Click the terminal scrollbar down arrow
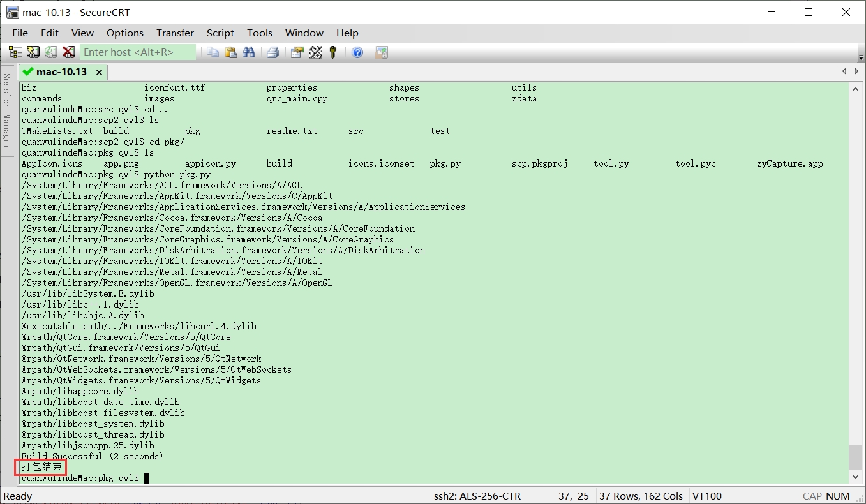866x504 pixels. (x=856, y=477)
